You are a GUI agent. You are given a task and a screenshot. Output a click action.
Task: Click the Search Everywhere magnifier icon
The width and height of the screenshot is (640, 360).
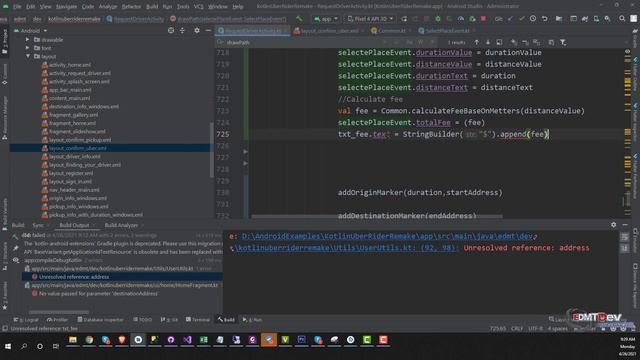(622, 19)
